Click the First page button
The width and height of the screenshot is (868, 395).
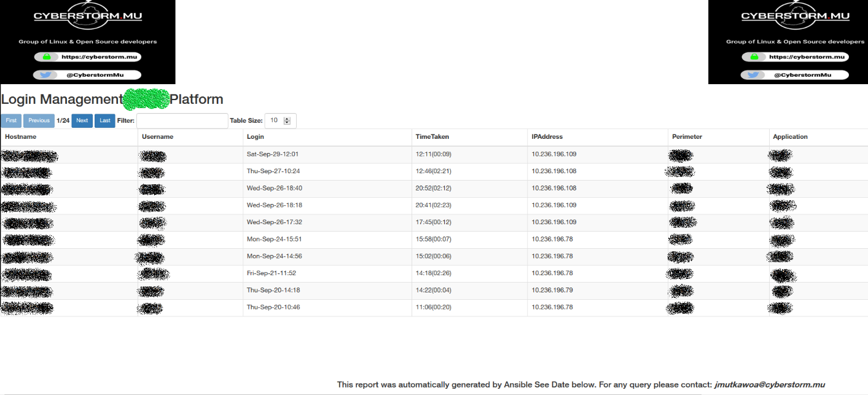11,121
